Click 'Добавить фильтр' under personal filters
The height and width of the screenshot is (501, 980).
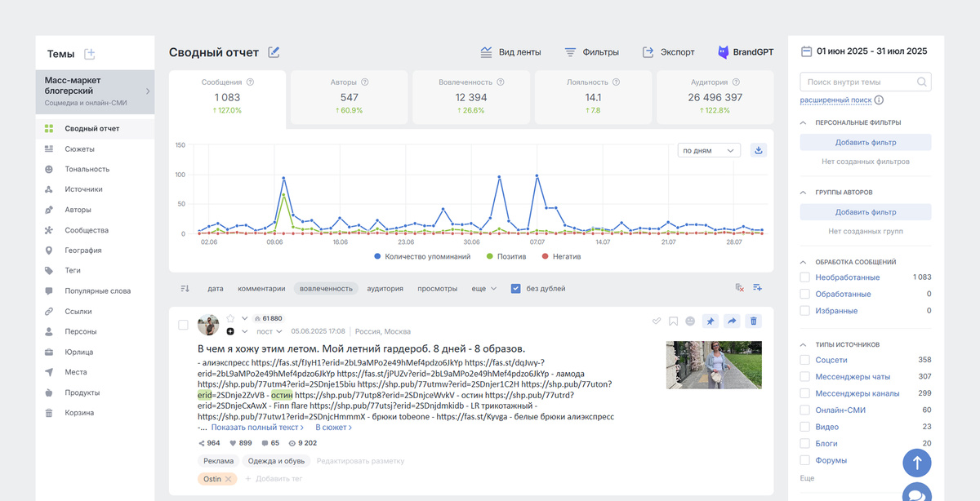866,142
